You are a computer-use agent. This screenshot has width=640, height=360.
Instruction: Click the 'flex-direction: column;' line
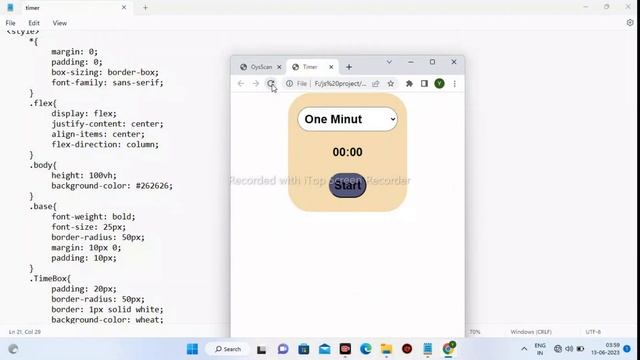[105, 144]
